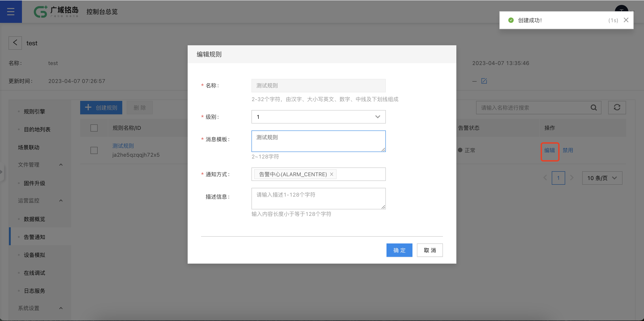Check the 测试规则 row checkbox
Screen dimensions: 644x321
click(94, 150)
